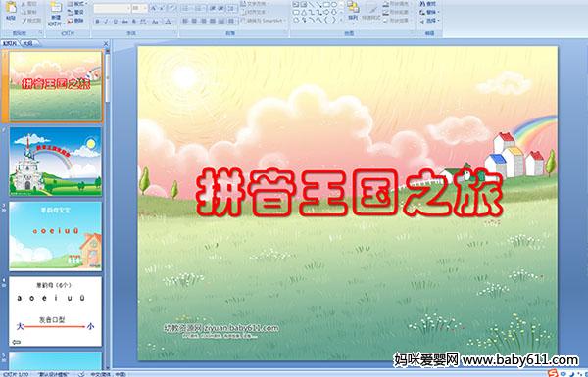588x377 pixels.
Task: Click the Arrange shapes icon
Action: (x=353, y=11)
